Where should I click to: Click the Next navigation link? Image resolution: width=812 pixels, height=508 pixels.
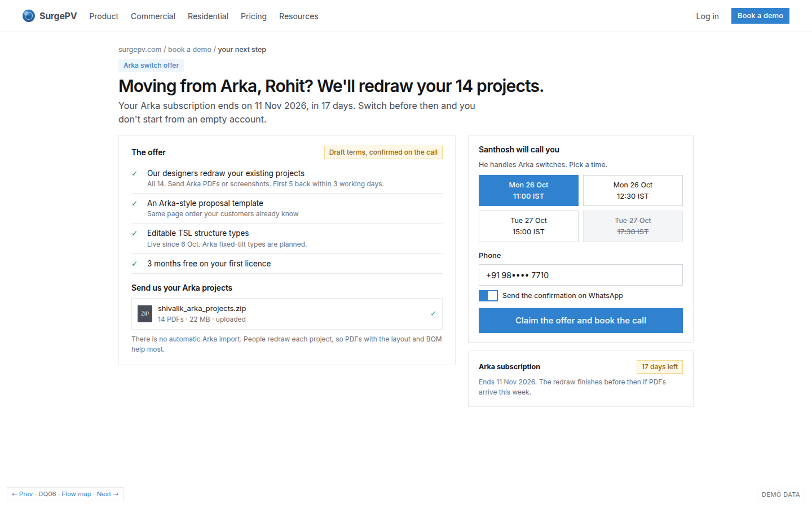tap(108, 494)
